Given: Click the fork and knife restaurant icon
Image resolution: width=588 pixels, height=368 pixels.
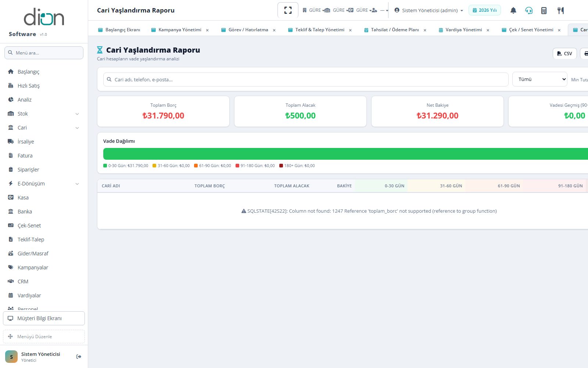Looking at the screenshot, I should (560, 10).
